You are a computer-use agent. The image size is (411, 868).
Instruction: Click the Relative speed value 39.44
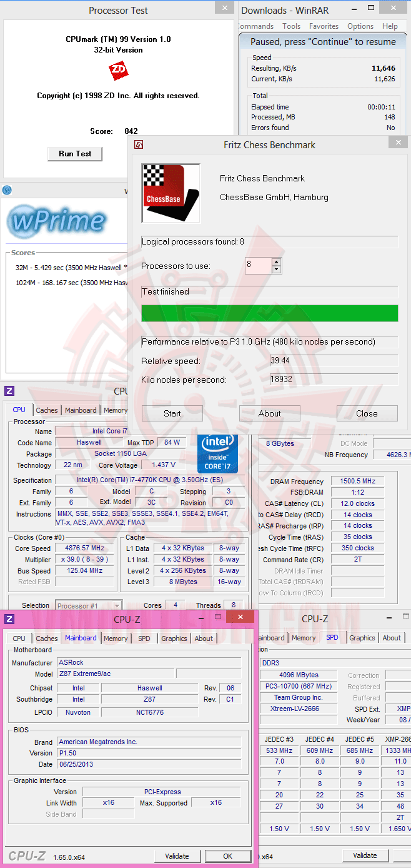point(334,361)
